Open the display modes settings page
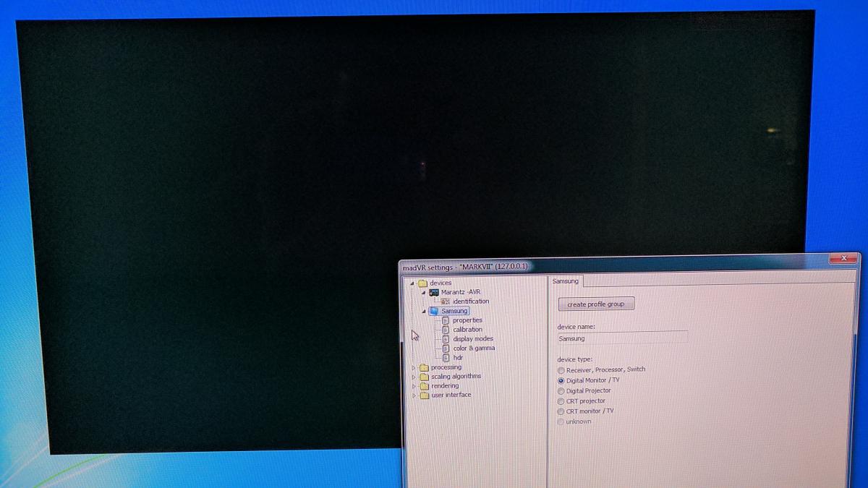Image resolution: width=868 pixels, height=488 pixels. (x=473, y=339)
